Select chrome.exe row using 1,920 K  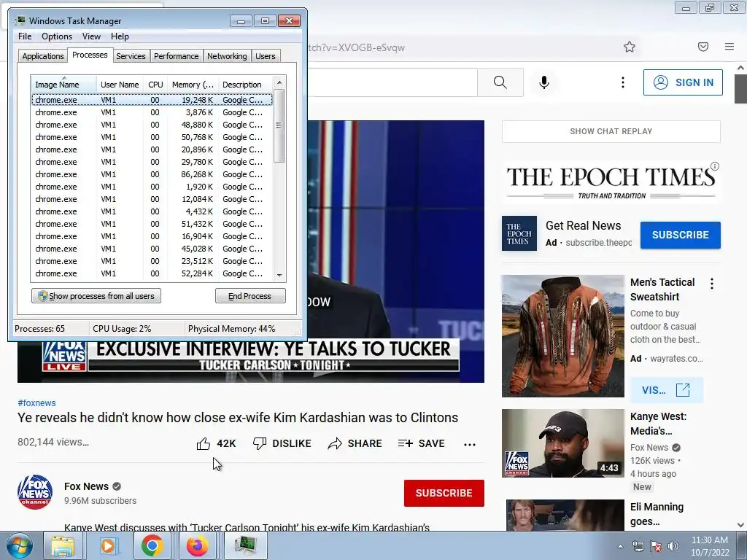tap(152, 187)
